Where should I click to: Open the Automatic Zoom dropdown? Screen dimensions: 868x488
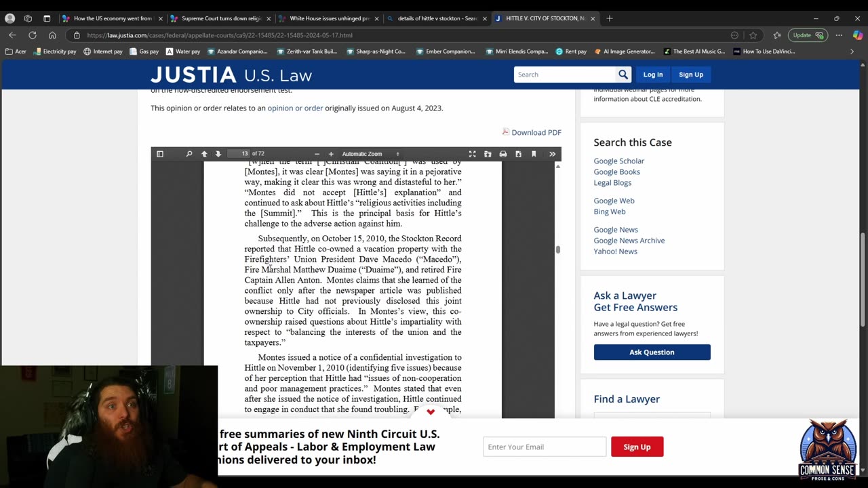pyautogui.click(x=371, y=154)
